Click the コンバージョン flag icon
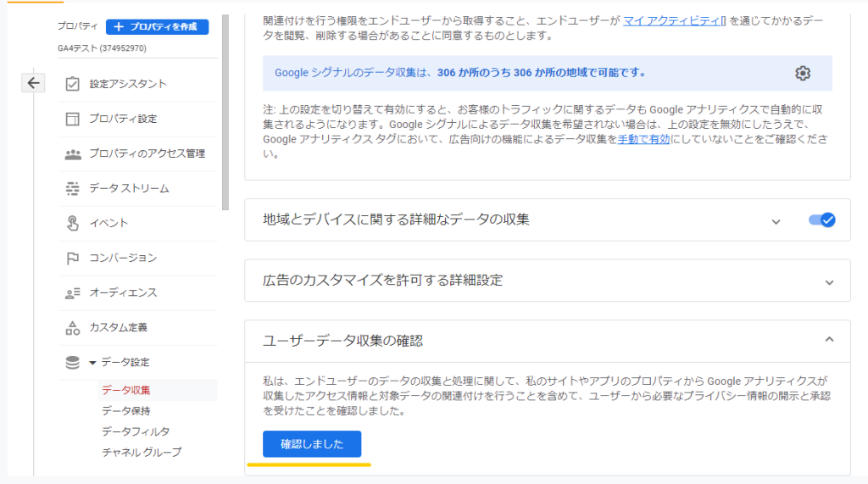This screenshot has height=484, width=868. point(73,258)
